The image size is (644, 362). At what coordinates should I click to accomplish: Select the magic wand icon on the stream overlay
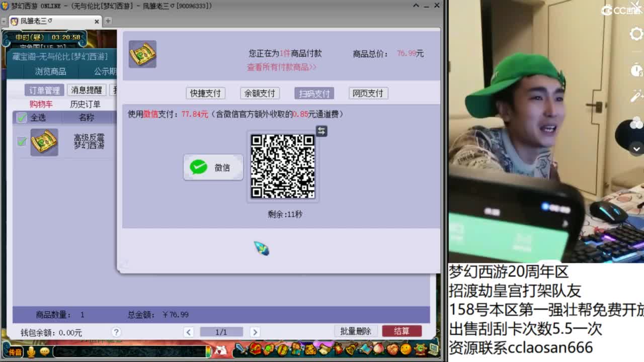coord(637,95)
